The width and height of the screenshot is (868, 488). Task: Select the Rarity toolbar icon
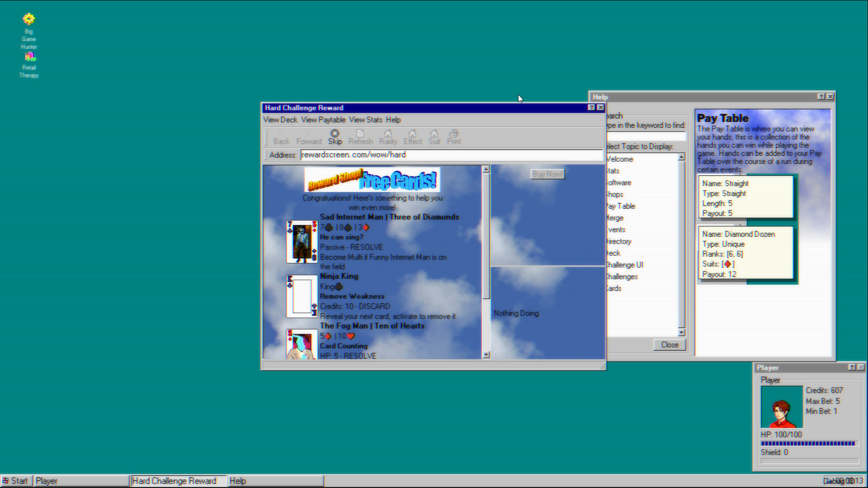click(x=388, y=137)
